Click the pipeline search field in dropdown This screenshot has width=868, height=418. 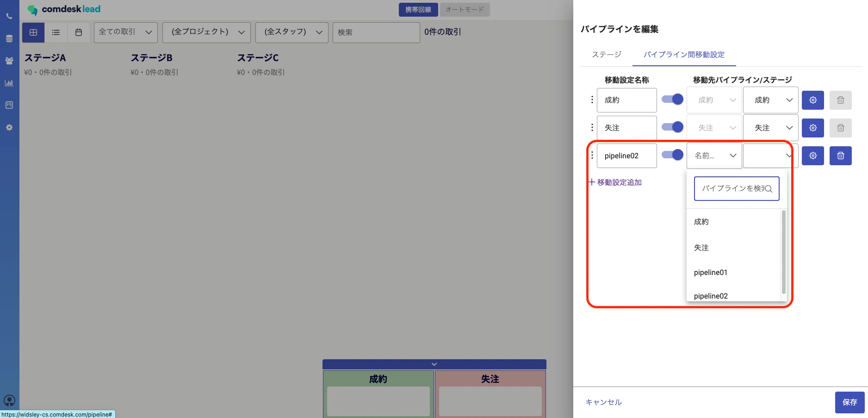(737, 188)
